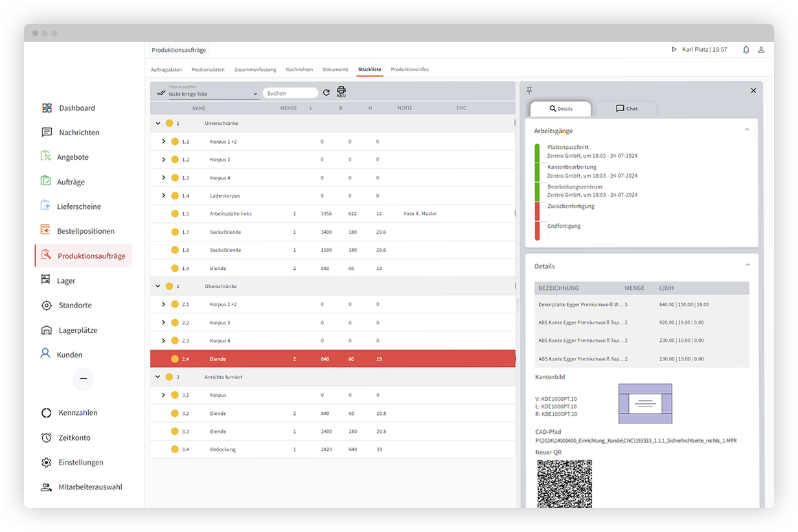Expand row 3.1 Korpus
Viewport: 798px width, 532px height.
(x=164, y=395)
